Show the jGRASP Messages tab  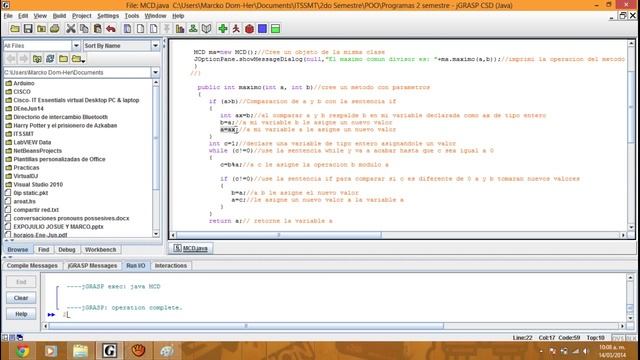92,266
